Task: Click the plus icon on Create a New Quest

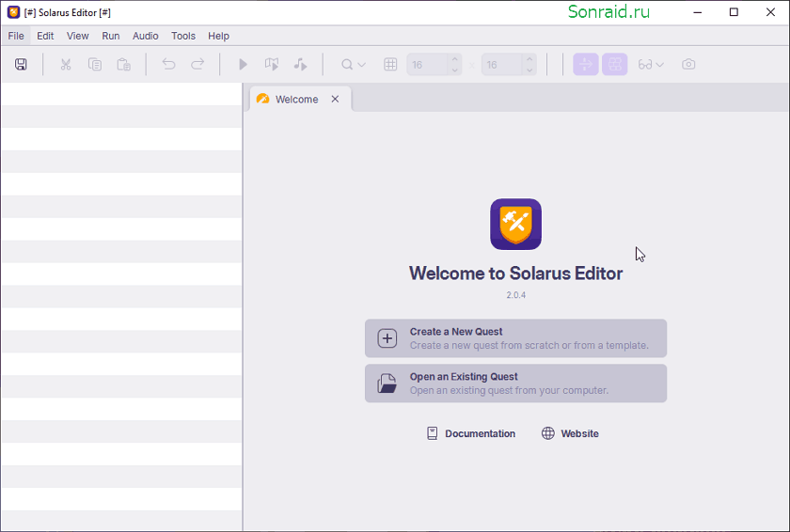Action: (x=387, y=338)
